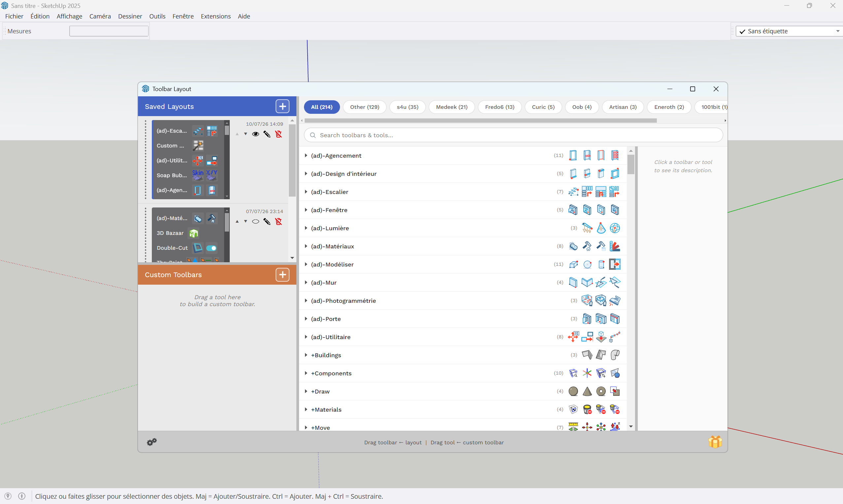
Task: Select the Curic (5) filter tab
Action: click(543, 107)
